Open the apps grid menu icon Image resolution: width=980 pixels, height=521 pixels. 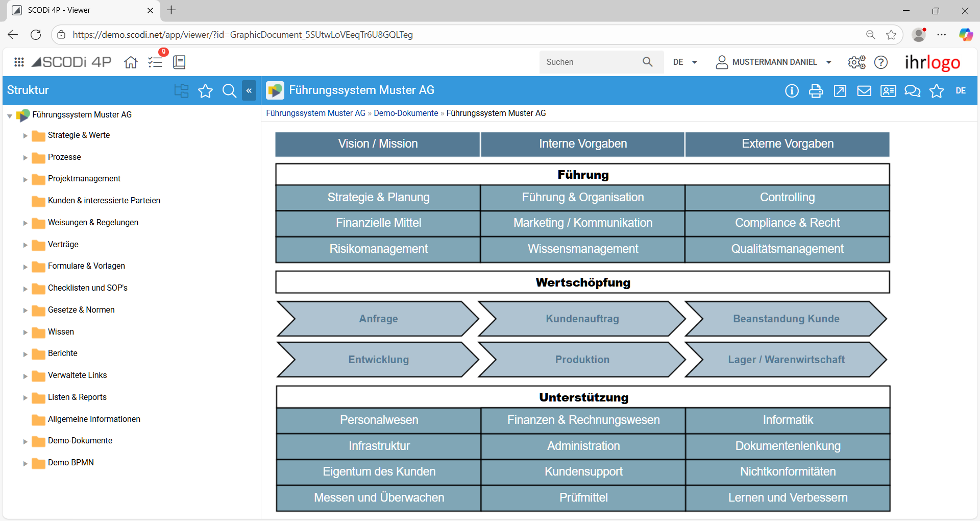click(19, 62)
